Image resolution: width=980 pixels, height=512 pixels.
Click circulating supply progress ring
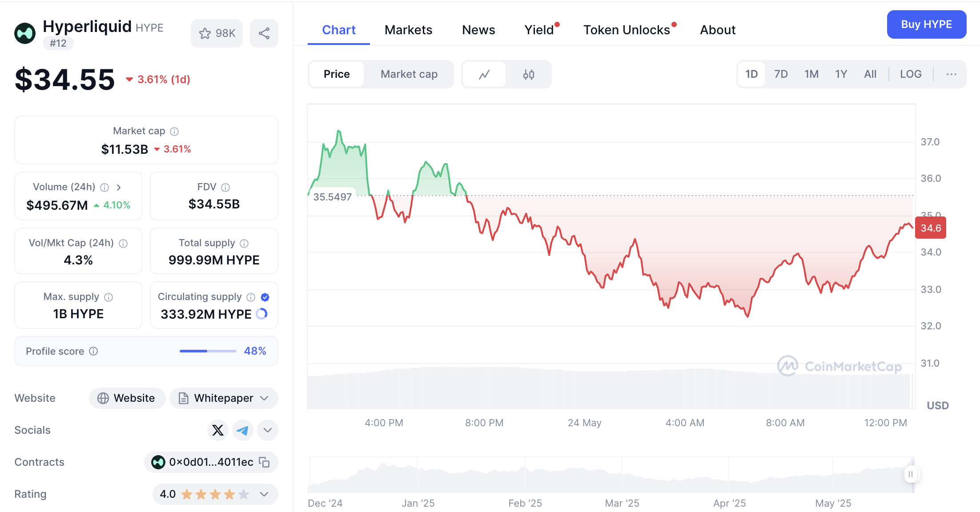(x=262, y=314)
